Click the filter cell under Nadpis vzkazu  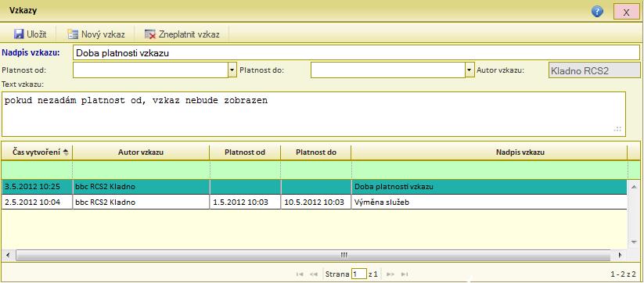point(489,170)
